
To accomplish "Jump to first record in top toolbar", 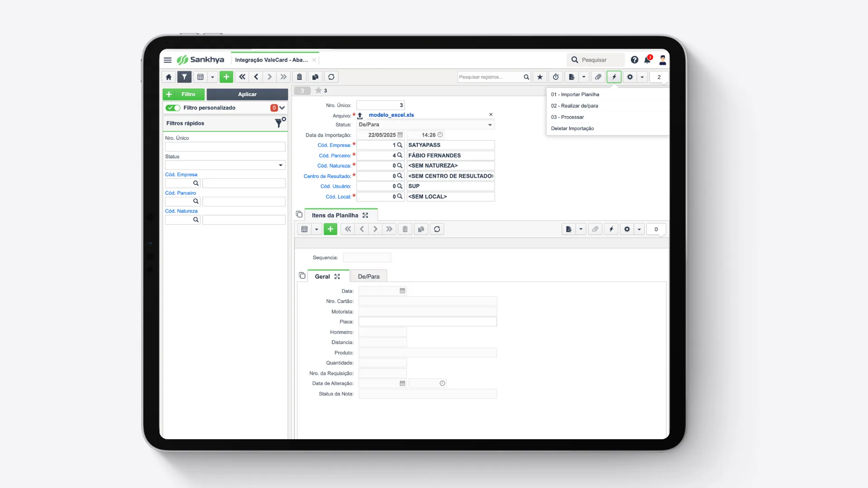I will click(242, 77).
